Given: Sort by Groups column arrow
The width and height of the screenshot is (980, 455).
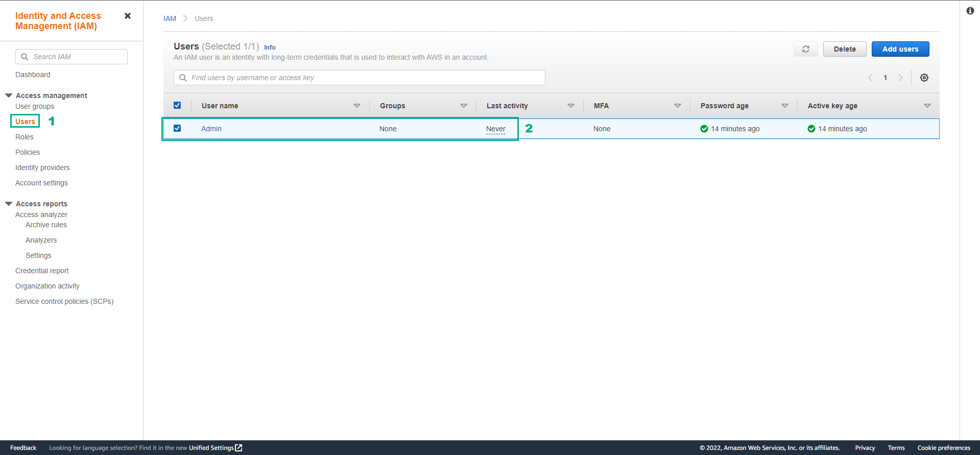Looking at the screenshot, I should pyautogui.click(x=464, y=106).
